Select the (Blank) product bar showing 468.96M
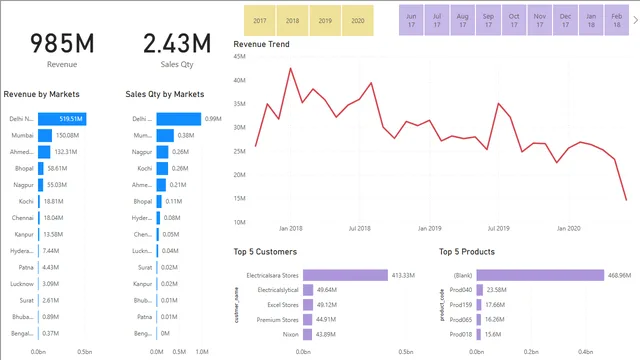Image resolution: width=640 pixels, height=360 pixels. click(540, 275)
